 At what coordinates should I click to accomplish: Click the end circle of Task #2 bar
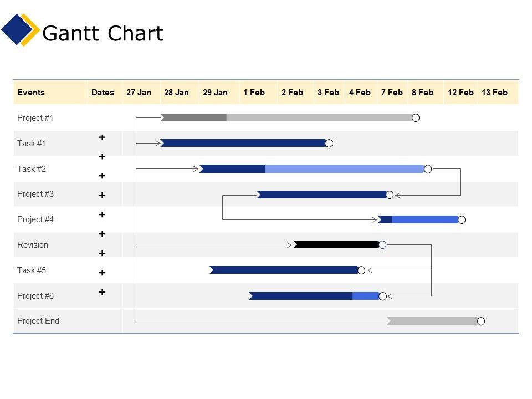[428, 169]
